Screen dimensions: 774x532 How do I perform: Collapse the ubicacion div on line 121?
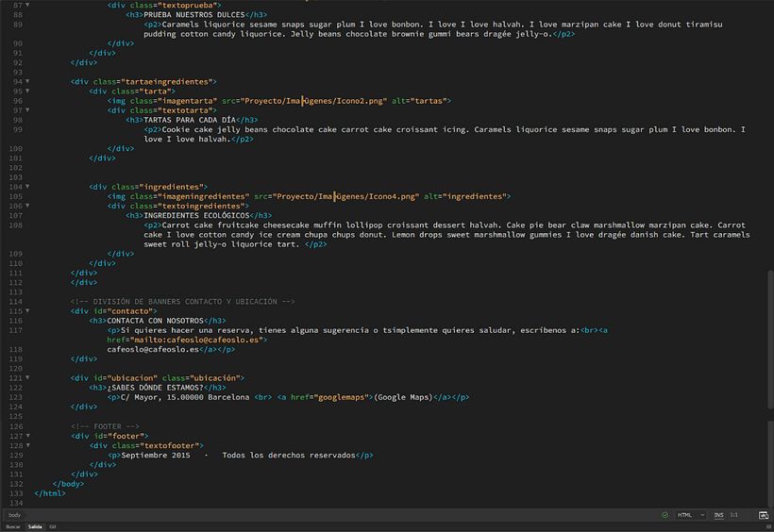click(27, 378)
